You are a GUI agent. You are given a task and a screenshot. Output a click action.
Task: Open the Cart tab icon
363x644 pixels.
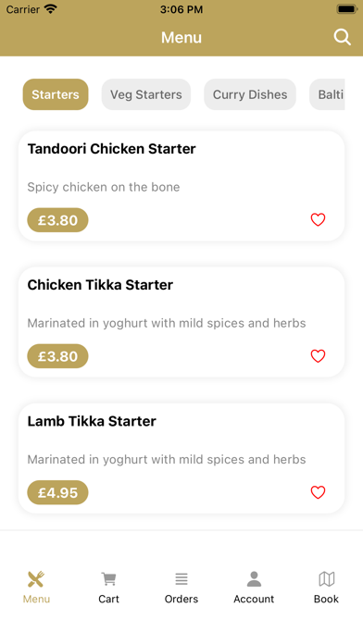(x=108, y=579)
